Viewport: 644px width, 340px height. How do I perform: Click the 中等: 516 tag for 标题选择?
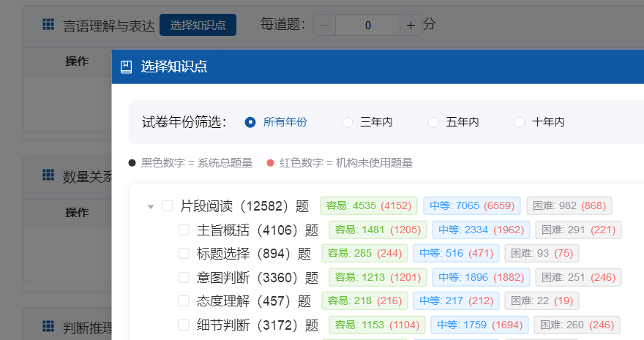coord(457,253)
